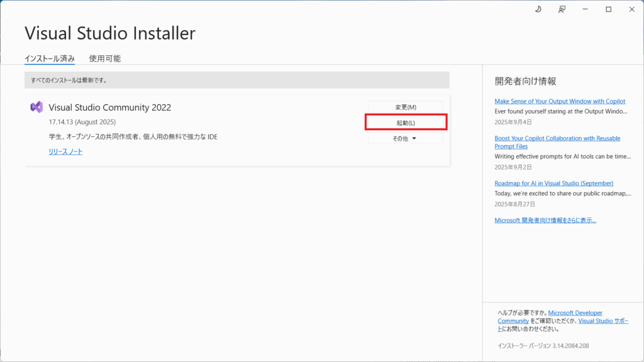This screenshot has height=362, width=644.
Task: Click the purple Visual Studio logo icon
Action: tap(36, 107)
